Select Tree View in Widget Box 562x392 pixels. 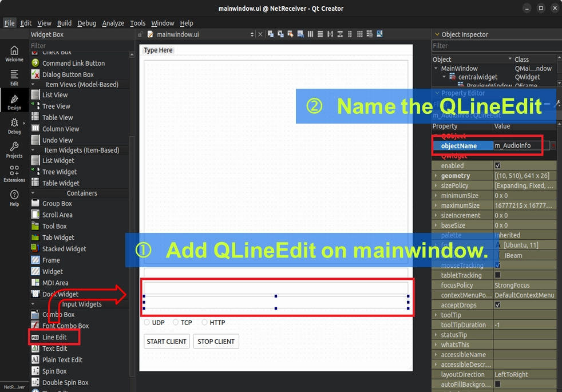click(x=56, y=106)
